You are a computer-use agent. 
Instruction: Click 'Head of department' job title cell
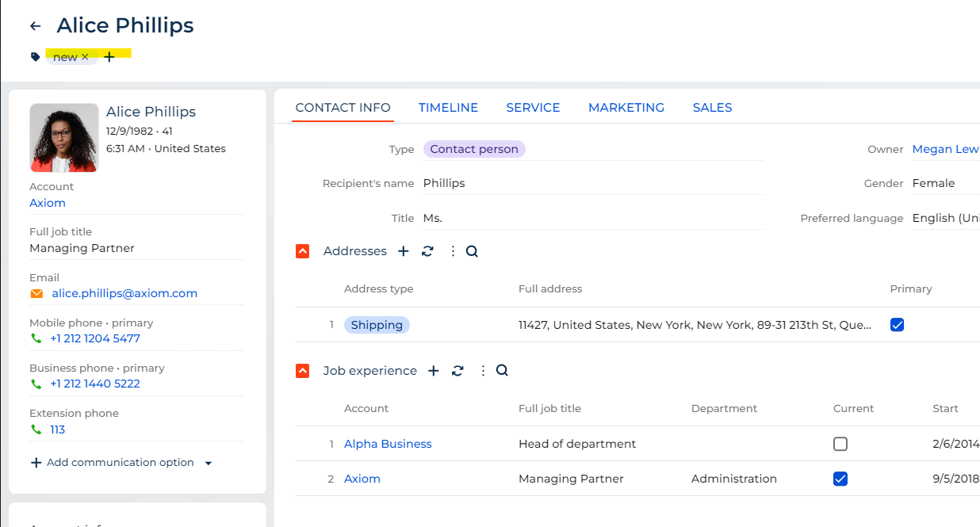click(x=577, y=444)
